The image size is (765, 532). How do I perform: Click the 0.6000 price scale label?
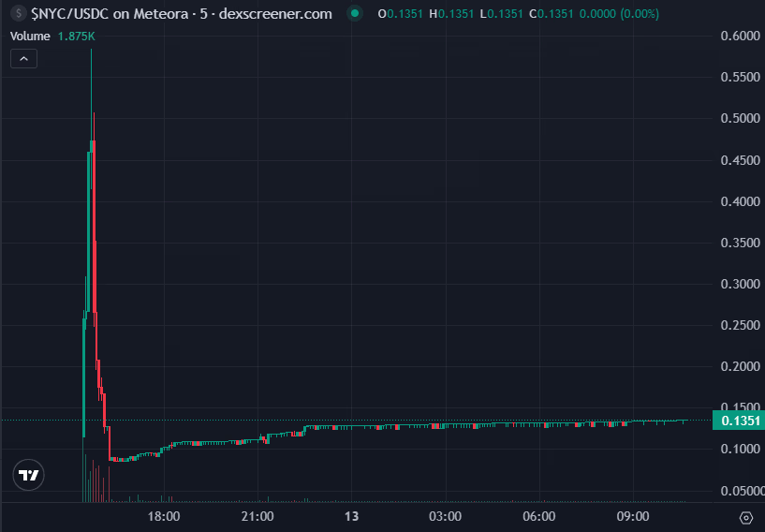pos(740,36)
